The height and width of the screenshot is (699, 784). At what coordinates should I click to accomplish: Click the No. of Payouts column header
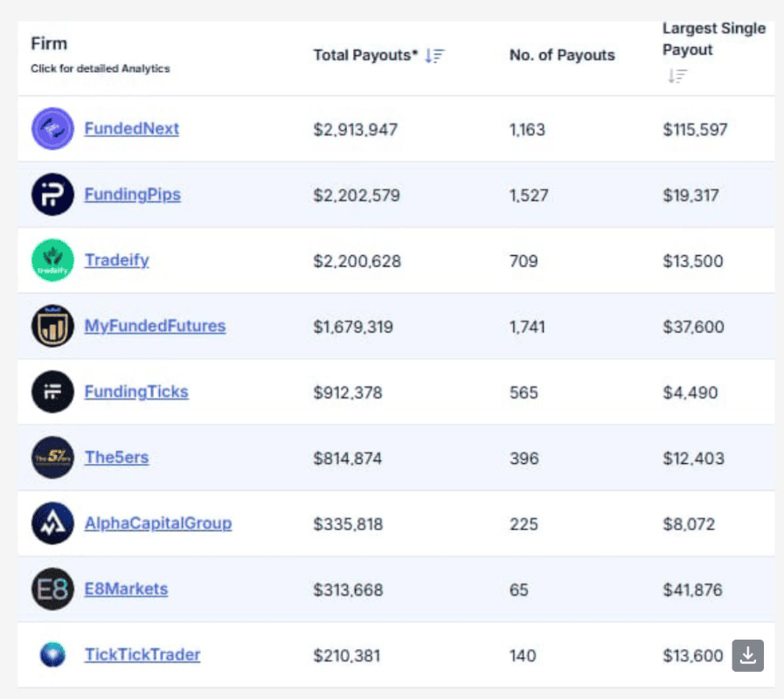click(562, 56)
